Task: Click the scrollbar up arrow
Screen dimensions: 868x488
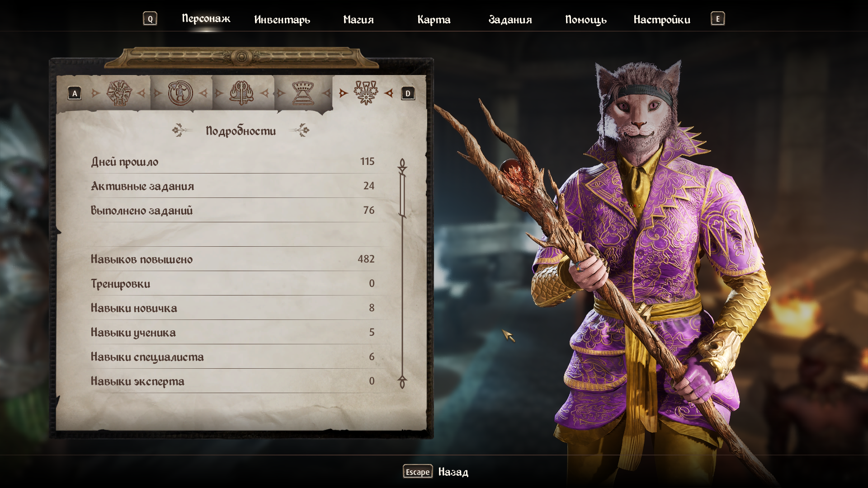Action: 402,165
